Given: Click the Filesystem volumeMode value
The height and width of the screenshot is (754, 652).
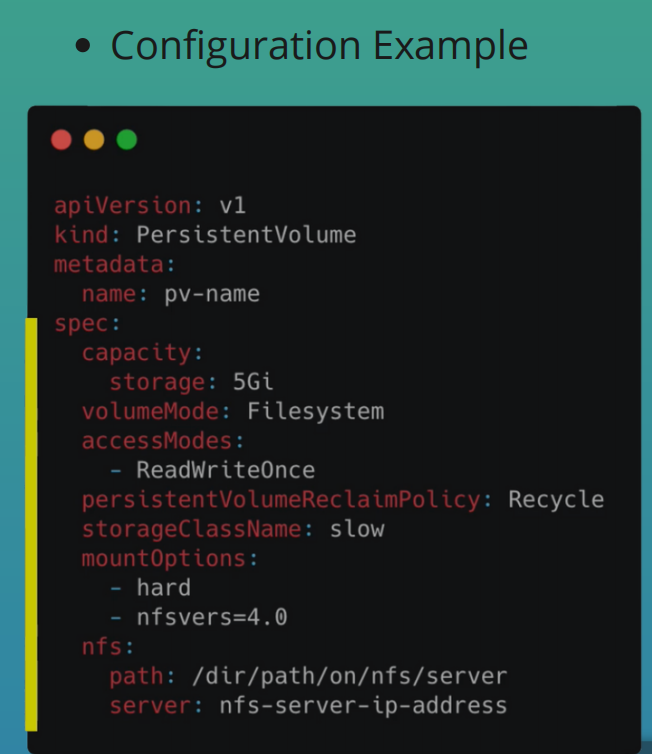Looking at the screenshot, I should point(315,412).
